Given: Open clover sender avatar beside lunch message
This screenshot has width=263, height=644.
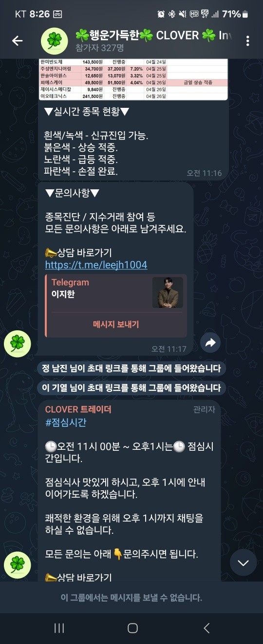Looking at the screenshot, I should [x=17, y=566].
